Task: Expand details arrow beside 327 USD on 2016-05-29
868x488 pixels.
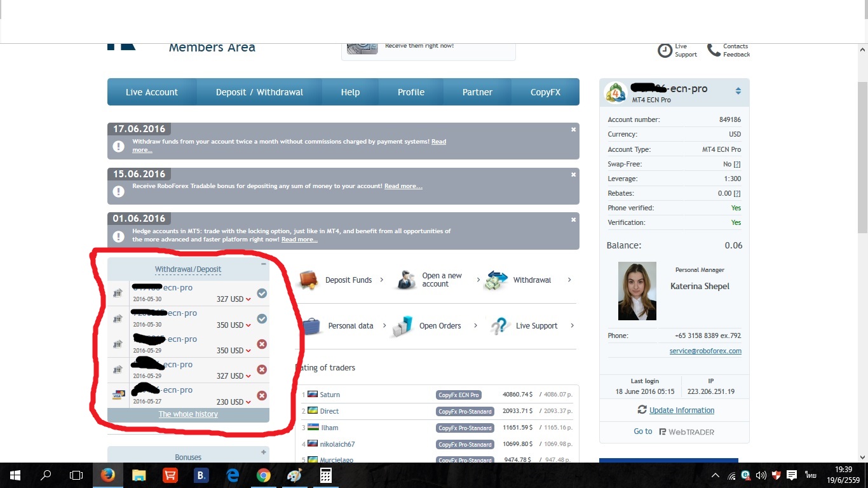Action: click(248, 376)
